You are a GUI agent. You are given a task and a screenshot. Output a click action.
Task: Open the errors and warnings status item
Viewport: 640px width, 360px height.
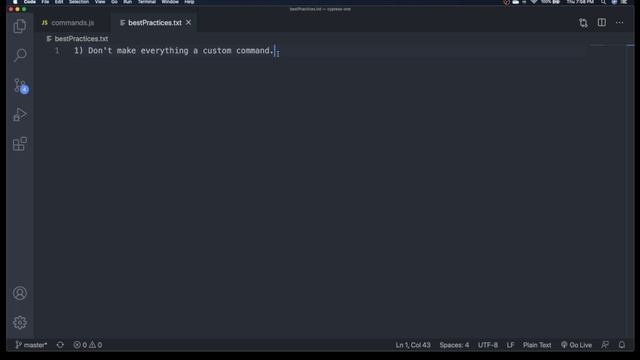[88, 345]
